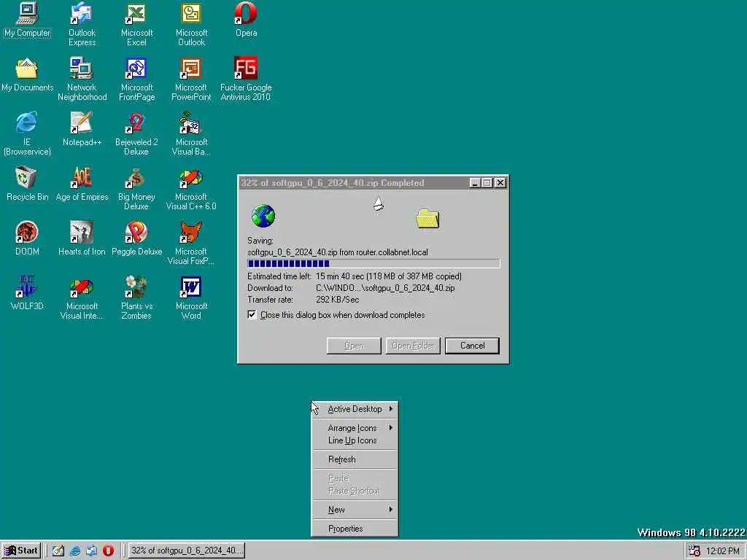Screen dimensions: 747x560
Task: Click the '292 KB/Sec' transfer rate value
Action: pyautogui.click(x=337, y=300)
